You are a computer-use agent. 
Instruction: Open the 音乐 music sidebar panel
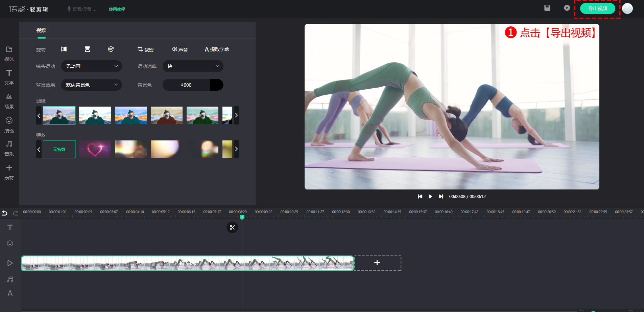point(9,149)
